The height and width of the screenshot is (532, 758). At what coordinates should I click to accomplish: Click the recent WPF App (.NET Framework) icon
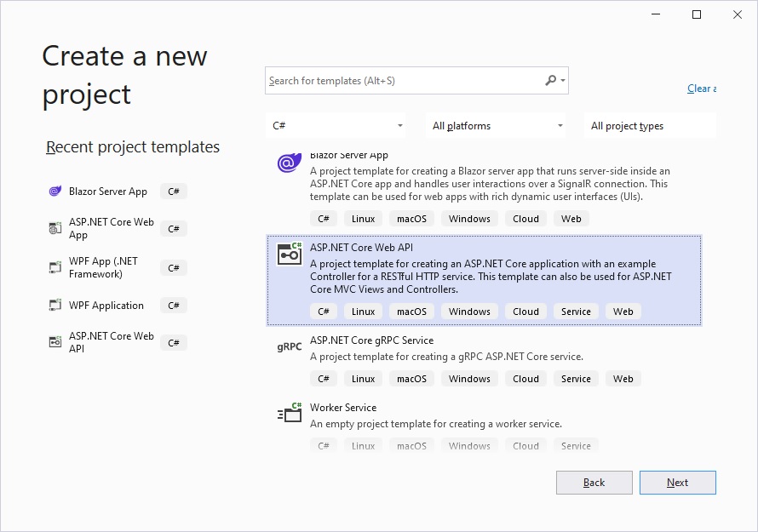coord(55,267)
